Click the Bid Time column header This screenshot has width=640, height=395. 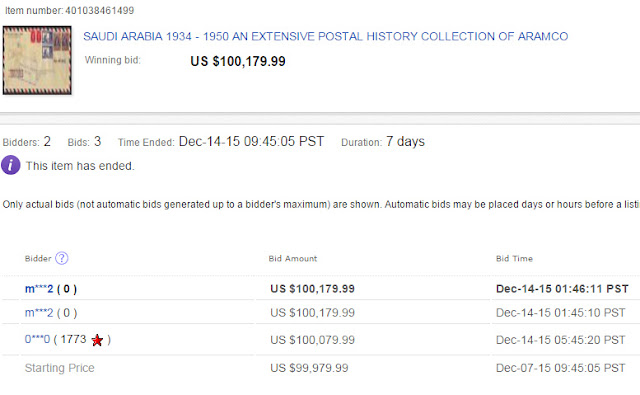click(x=514, y=258)
